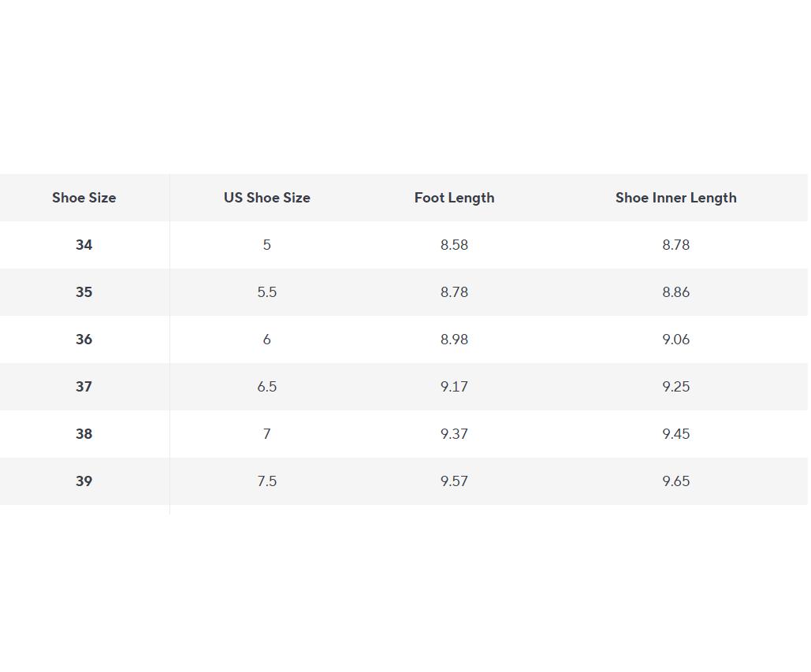Select the Shoe Inner Length header
Screen dimensions: 811x672
[x=675, y=198]
